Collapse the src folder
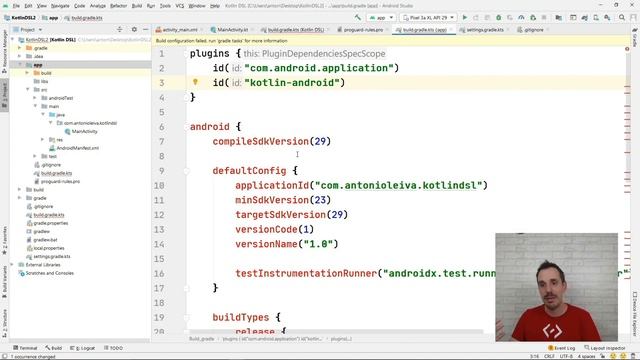Viewport: 640px width, 360px height. (x=27, y=89)
